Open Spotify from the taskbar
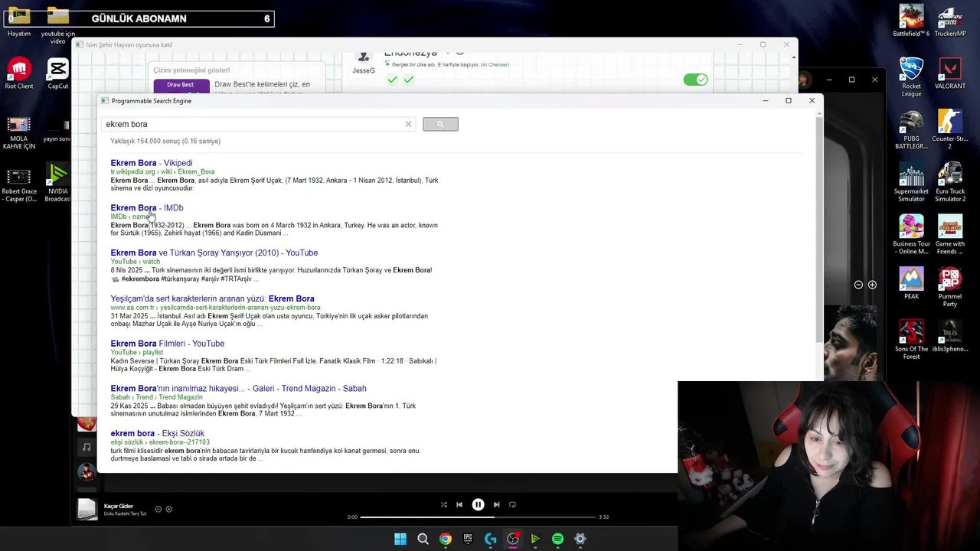The width and height of the screenshot is (980, 551). click(x=557, y=539)
